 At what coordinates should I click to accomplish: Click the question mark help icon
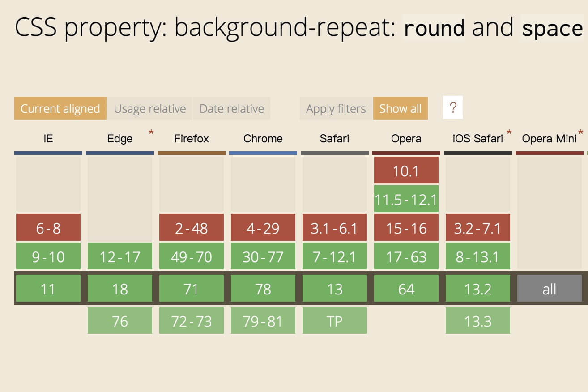tap(453, 108)
